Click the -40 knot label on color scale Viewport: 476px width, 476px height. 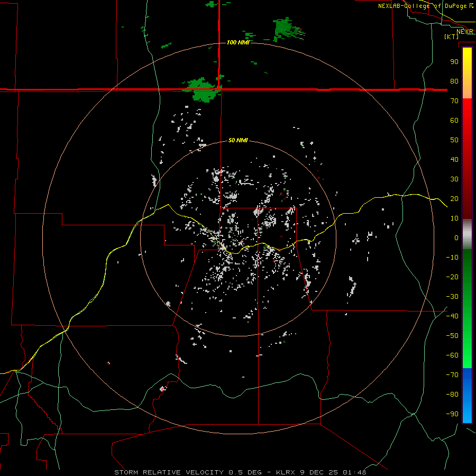click(x=452, y=316)
